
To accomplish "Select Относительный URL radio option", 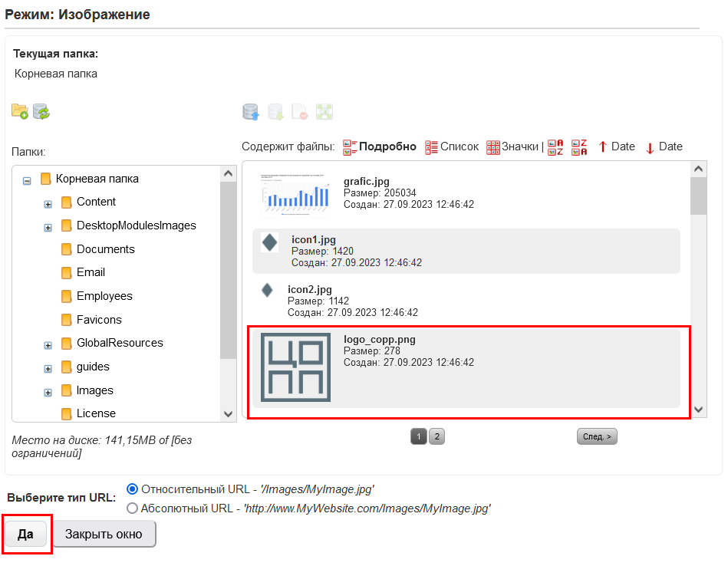I will click(x=133, y=489).
